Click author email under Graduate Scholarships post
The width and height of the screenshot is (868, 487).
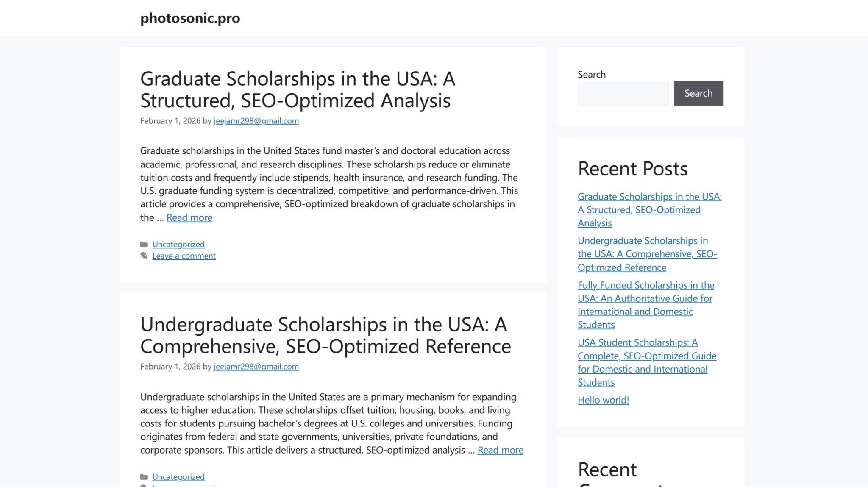256,121
